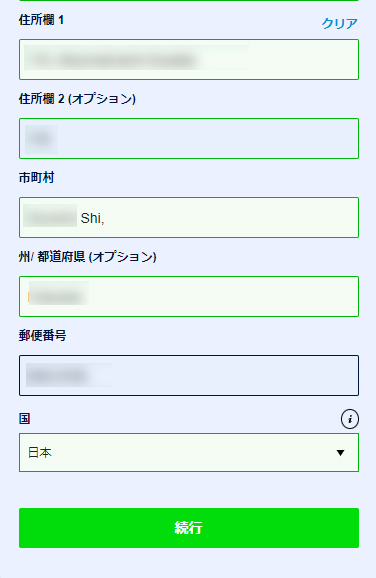Click the blurred text in postal code field

pyautogui.click(x=69, y=375)
